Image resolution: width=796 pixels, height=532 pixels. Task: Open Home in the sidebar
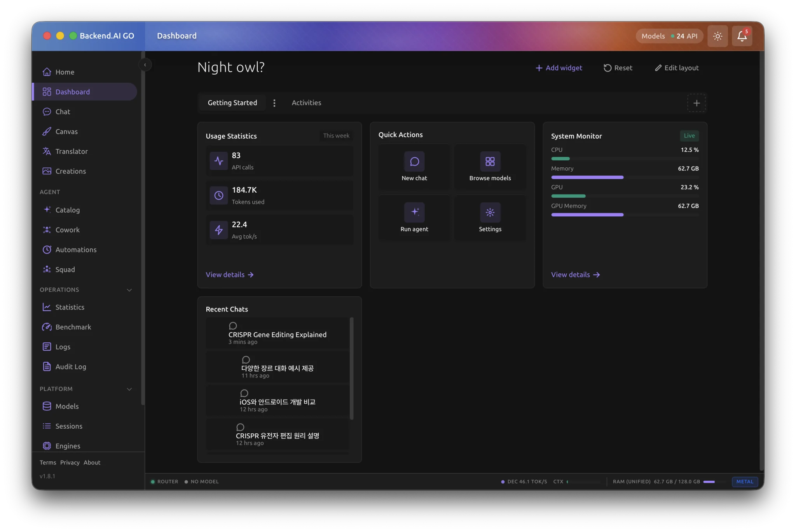click(x=85, y=72)
